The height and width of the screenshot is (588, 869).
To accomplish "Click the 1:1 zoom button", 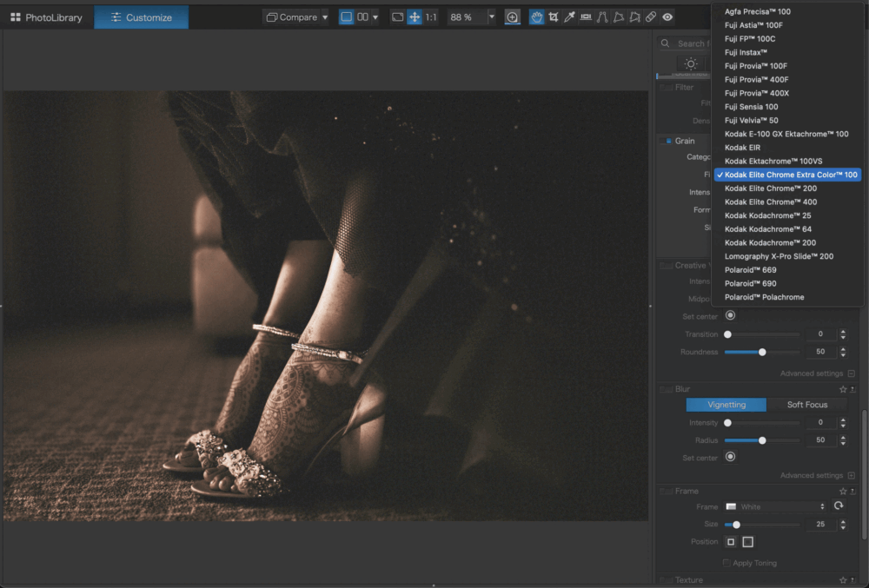I will click(x=431, y=17).
